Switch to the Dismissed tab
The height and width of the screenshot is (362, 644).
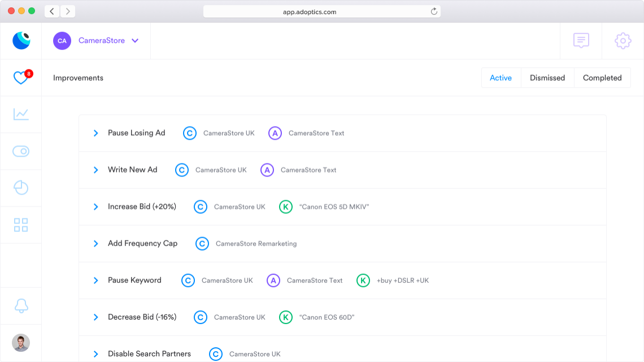pos(547,78)
